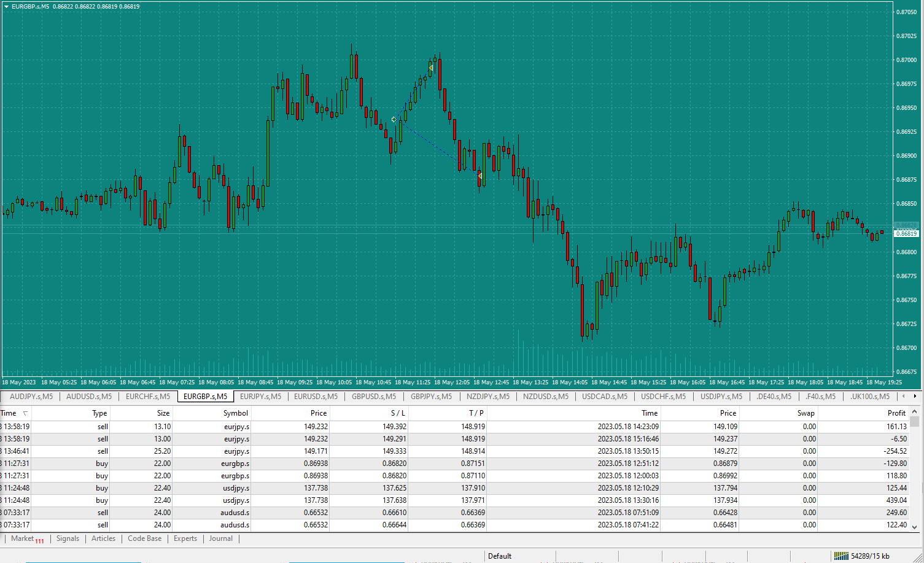Open the Articles terminal tab
Image resolution: width=924 pixels, height=563 pixels.
[103, 538]
